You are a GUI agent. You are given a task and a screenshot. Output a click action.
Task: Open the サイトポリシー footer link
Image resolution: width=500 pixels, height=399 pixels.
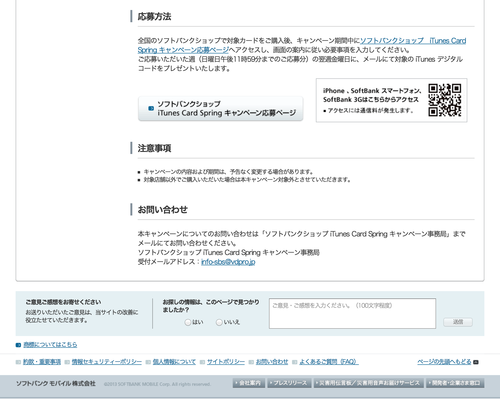(x=226, y=362)
